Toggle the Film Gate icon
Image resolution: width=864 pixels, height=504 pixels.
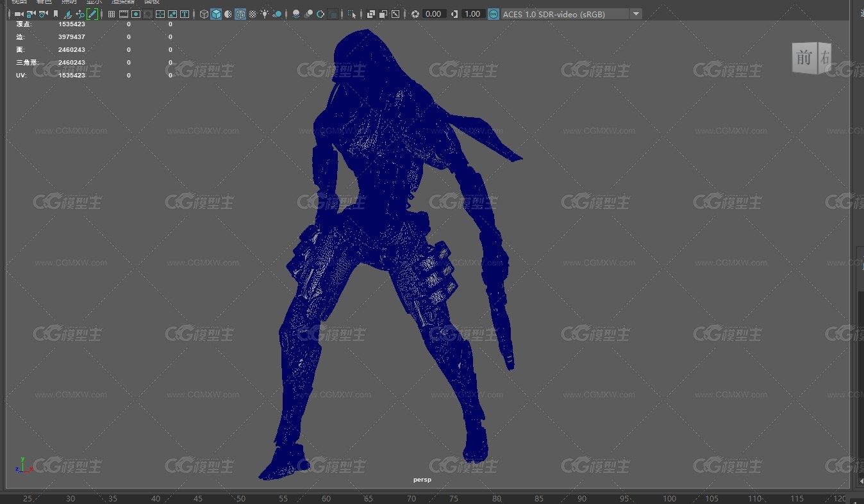click(124, 13)
